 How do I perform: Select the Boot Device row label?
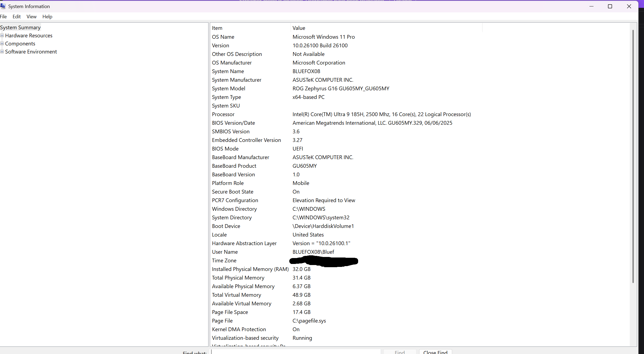226,226
